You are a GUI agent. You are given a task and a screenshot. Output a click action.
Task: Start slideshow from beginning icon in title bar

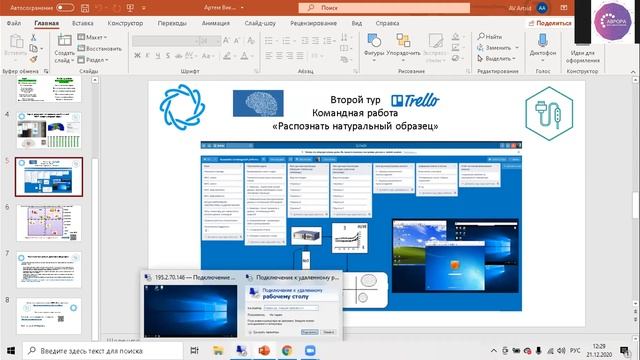[130, 8]
